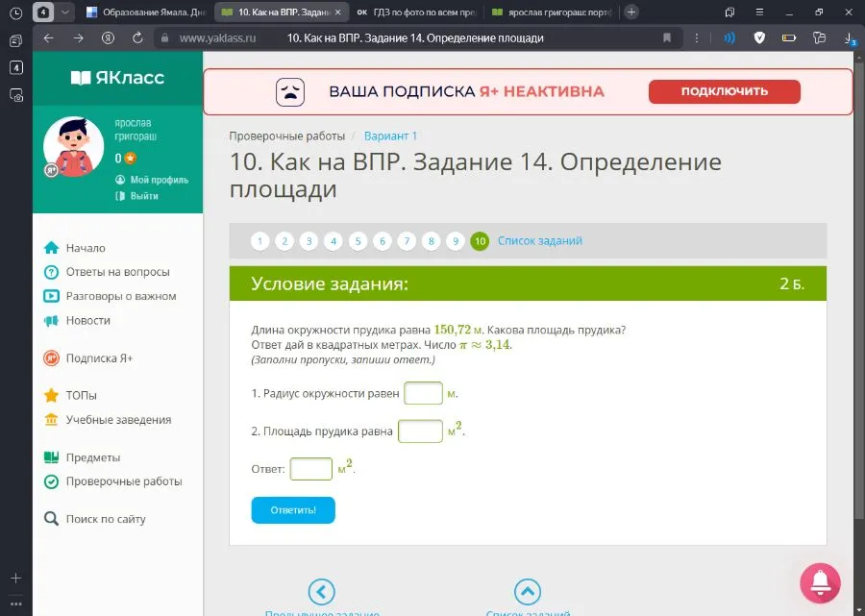
Task: Select question number 5 circle
Action: tap(358, 241)
